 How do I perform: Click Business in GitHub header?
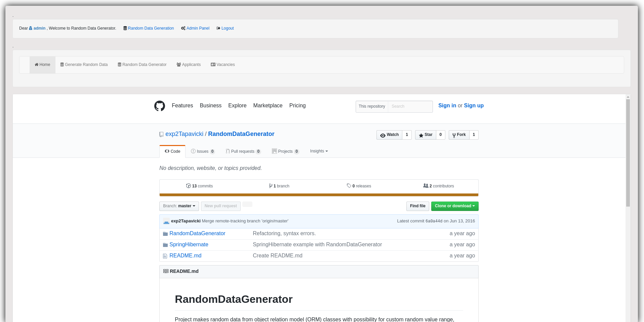211,106
